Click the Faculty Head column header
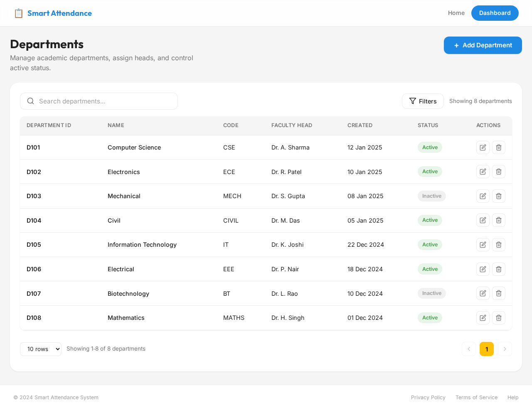 pyautogui.click(x=292, y=125)
